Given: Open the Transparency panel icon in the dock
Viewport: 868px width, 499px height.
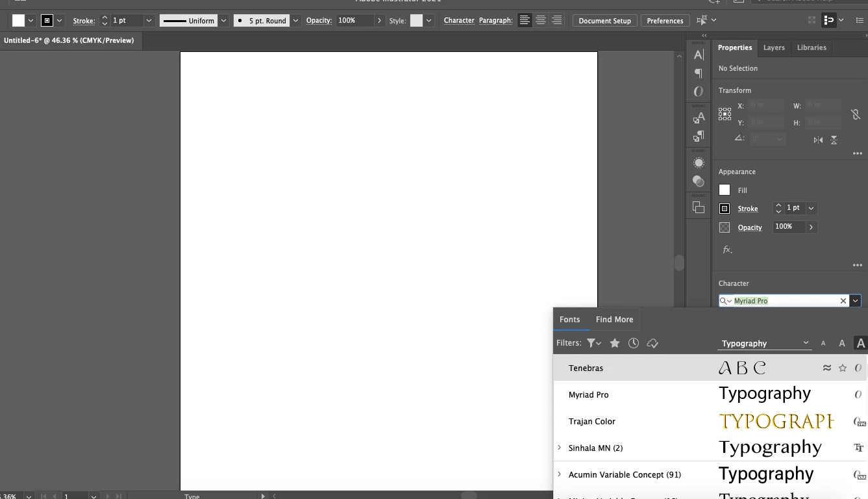Looking at the screenshot, I should (699, 181).
